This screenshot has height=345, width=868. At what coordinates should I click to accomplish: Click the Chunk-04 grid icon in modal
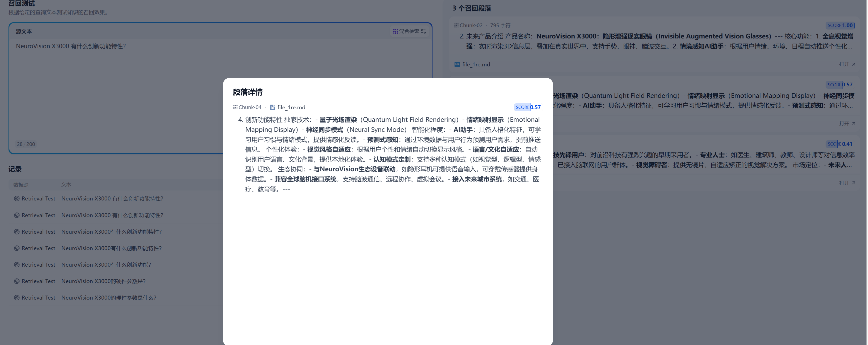(235, 107)
